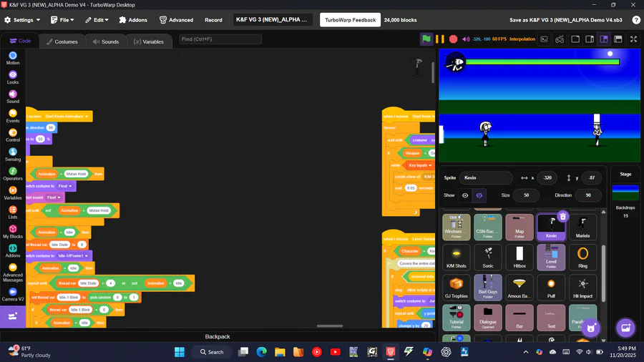Open the switch costume Float dropdown

coord(65,186)
